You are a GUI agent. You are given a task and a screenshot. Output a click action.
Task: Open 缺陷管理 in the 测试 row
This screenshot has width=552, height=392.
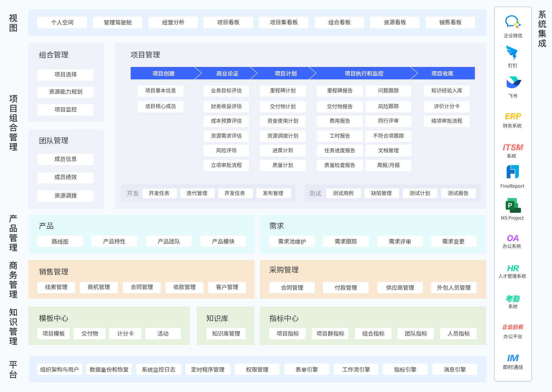coord(381,193)
